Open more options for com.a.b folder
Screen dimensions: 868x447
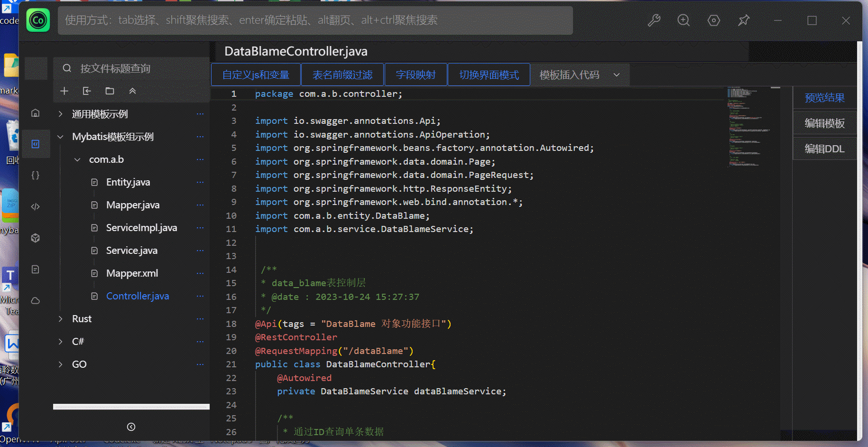point(200,159)
